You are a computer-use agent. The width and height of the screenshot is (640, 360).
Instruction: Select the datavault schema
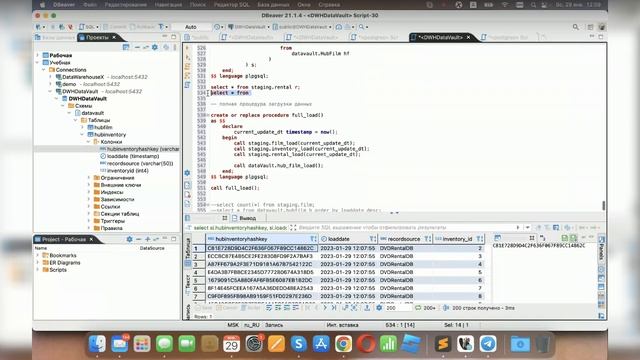coord(89,113)
